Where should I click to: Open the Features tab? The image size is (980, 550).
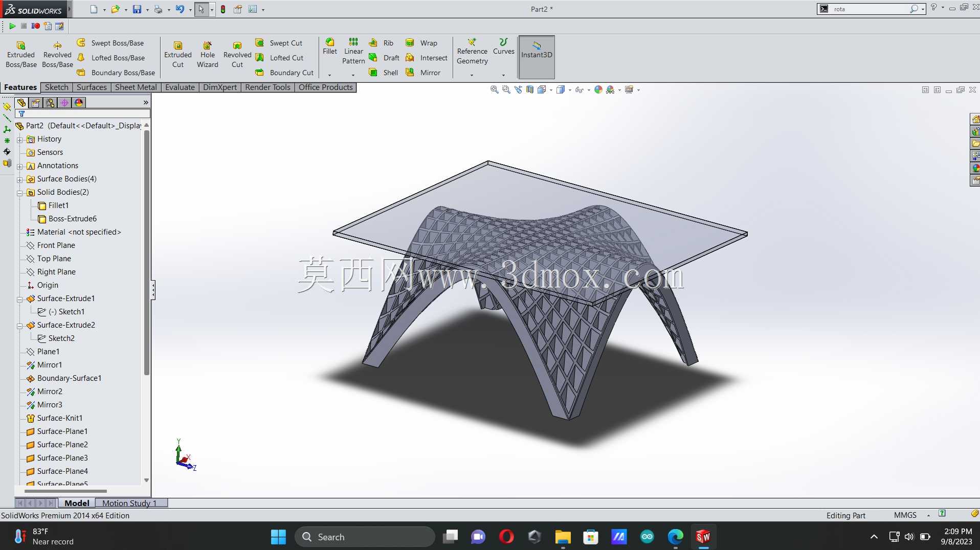[20, 87]
